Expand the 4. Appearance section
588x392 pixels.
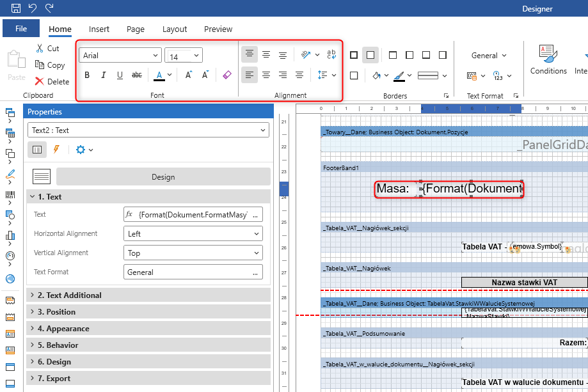pyautogui.click(x=148, y=328)
